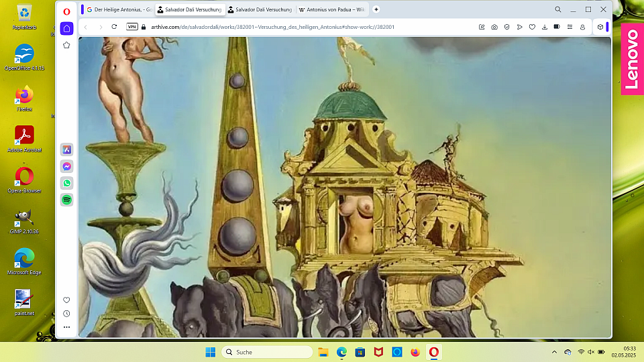
Task: Open File Explorer from taskbar
Action: (323, 352)
